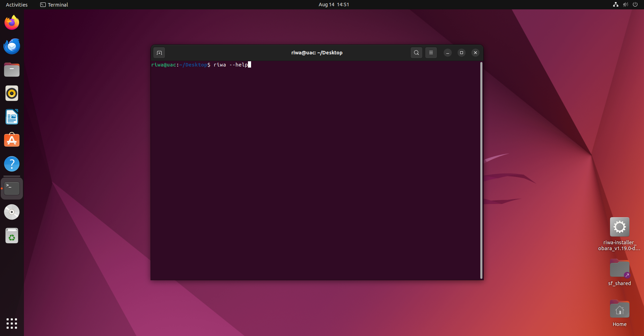Launch Rhythmbox music player
The height and width of the screenshot is (336, 644).
[12, 93]
